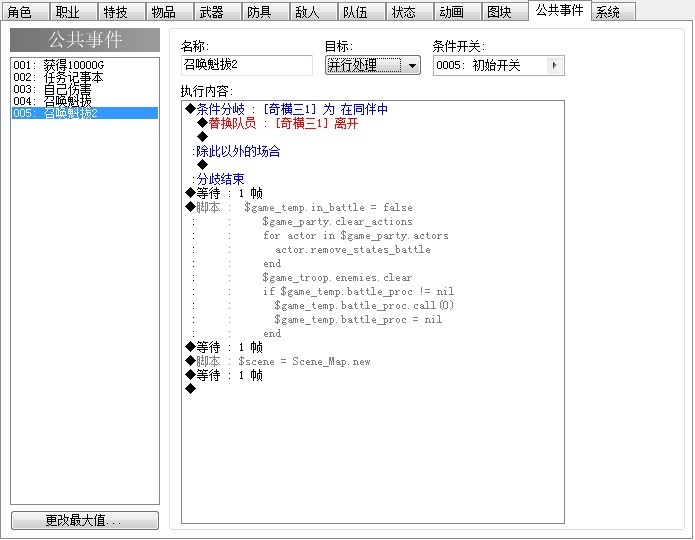The width and height of the screenshot is (695, 540).
Task: Select the 武器 tab
Action: click(217, 12)
